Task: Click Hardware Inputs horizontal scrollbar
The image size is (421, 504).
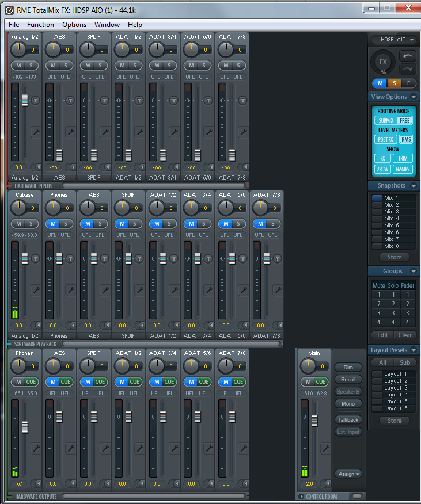Action: coord(154,185)
